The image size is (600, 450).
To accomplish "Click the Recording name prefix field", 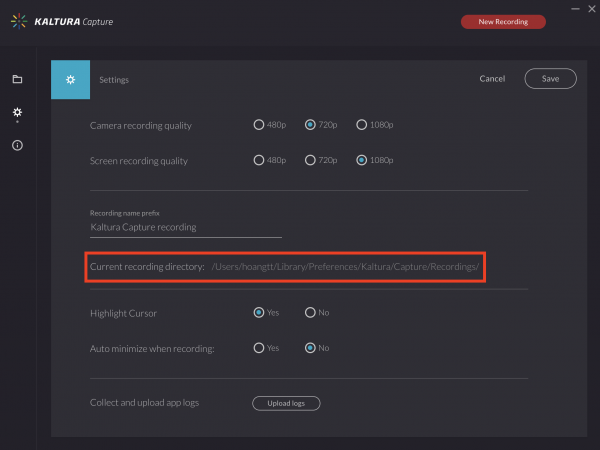I will click(x=186, y=227).
